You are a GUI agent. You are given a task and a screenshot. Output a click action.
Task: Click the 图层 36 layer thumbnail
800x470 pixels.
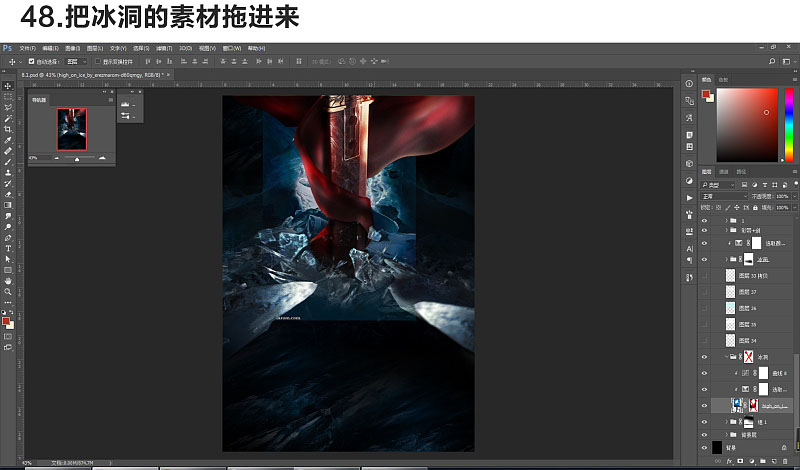pos(731,308)
